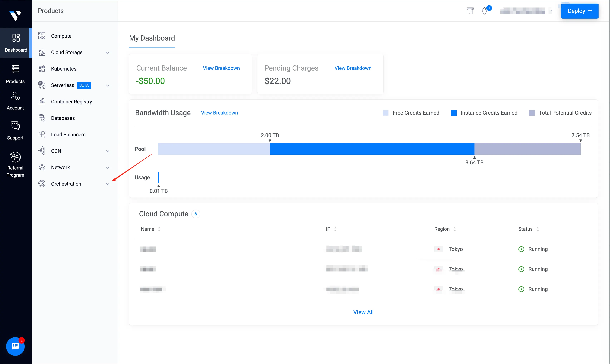The height and width of the screenshot is (364, 610).
Task: Sort table by Status column
Action: pos(538,229)
